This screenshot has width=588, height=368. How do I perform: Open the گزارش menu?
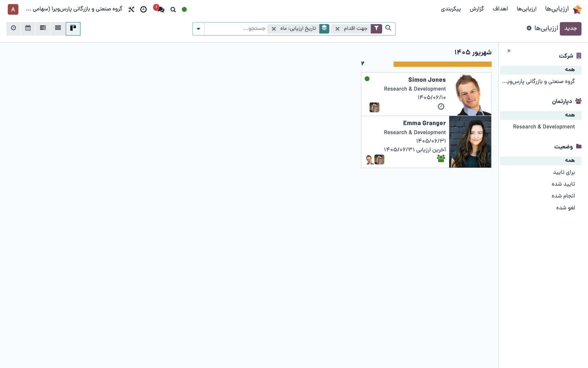click(x=477, y=9)
